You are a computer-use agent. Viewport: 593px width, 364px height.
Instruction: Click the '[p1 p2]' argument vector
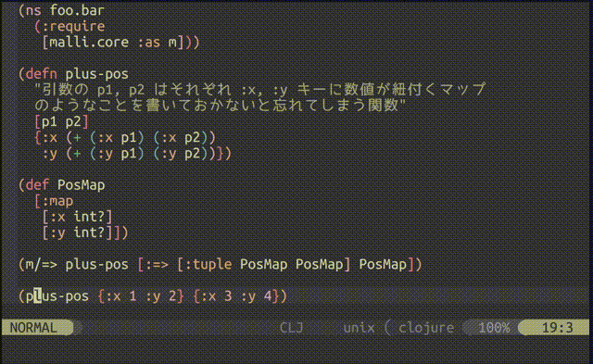coord(61,121)
